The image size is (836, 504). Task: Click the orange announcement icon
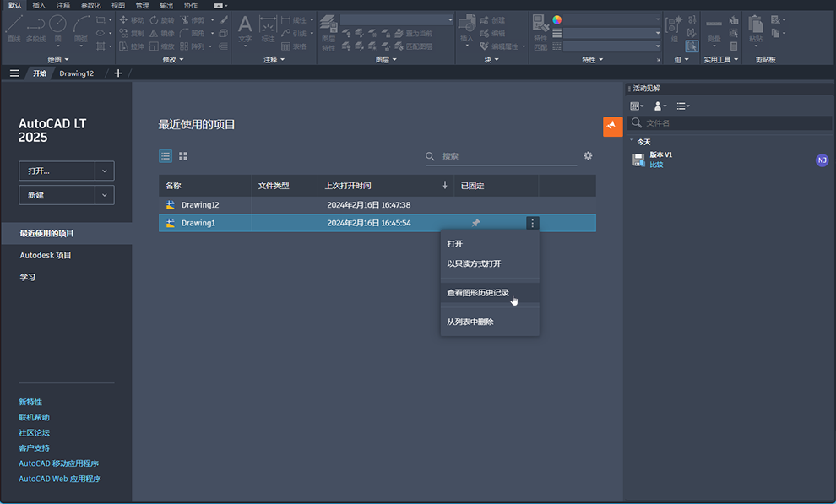point(612,127)
